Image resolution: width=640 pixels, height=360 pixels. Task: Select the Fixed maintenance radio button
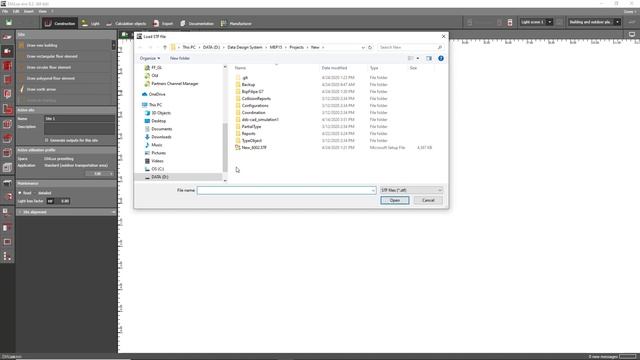(20, 193)
